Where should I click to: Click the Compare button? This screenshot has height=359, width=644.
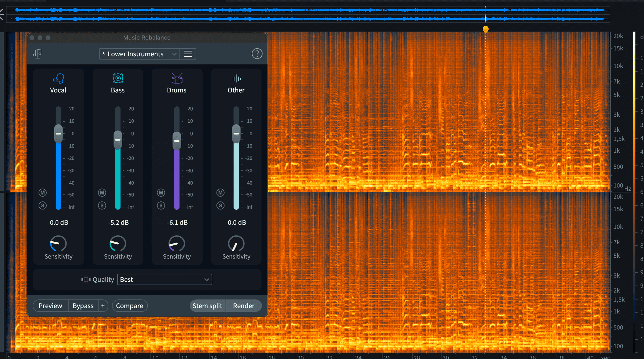pyautogui.click(x=130, y=306)
